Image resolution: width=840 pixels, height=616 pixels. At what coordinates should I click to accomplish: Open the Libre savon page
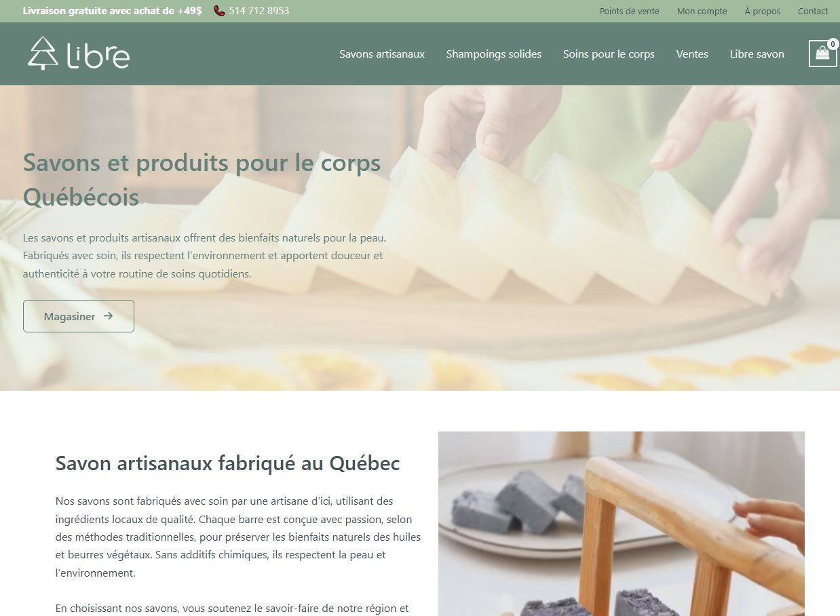pos(757,54)
